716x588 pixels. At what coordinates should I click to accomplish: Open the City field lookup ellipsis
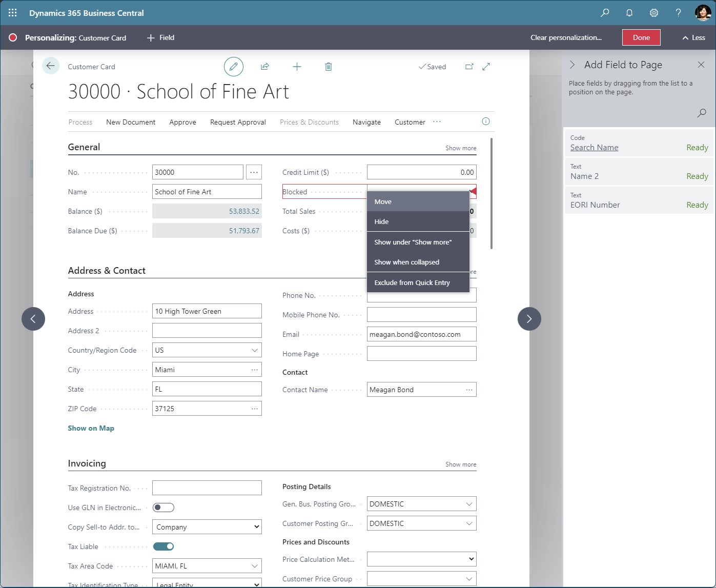click(255, 369)
